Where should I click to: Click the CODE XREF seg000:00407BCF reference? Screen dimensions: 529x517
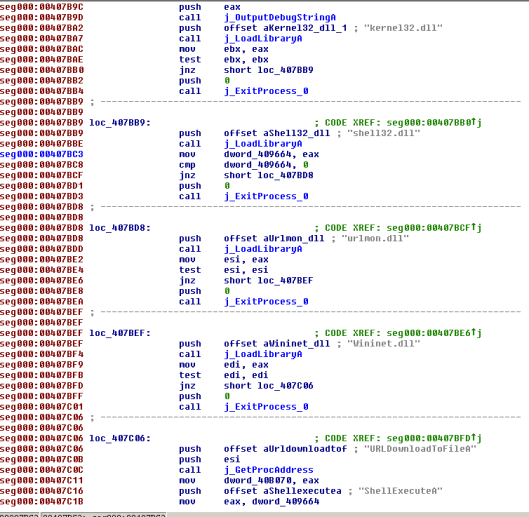(x=434, y=228)
